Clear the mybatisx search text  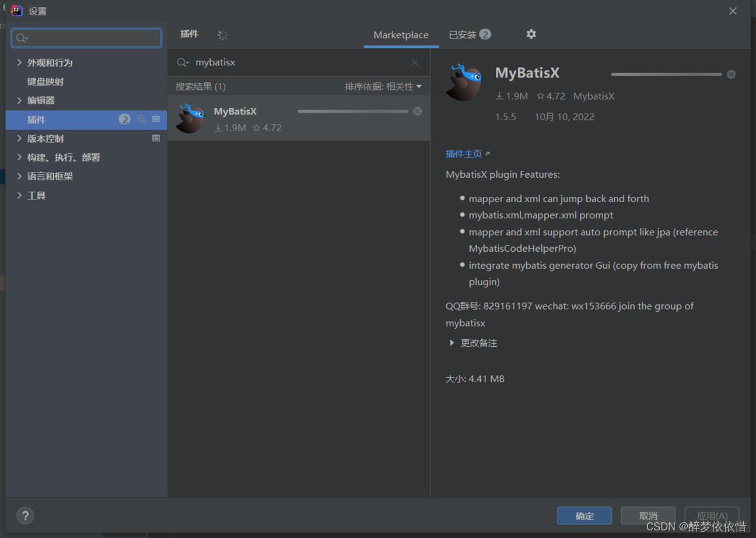[x=415, y=62]
